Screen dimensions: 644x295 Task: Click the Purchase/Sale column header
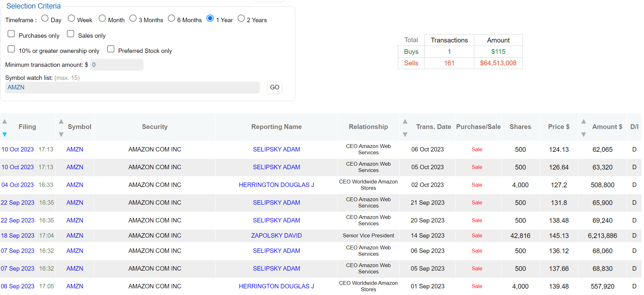tap(478, 127)
